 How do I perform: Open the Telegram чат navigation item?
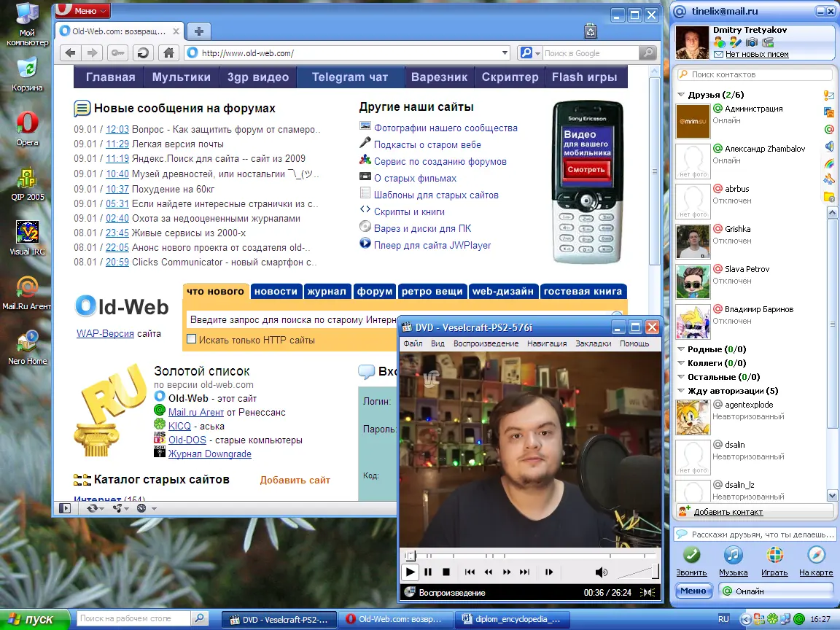(350, 77)
